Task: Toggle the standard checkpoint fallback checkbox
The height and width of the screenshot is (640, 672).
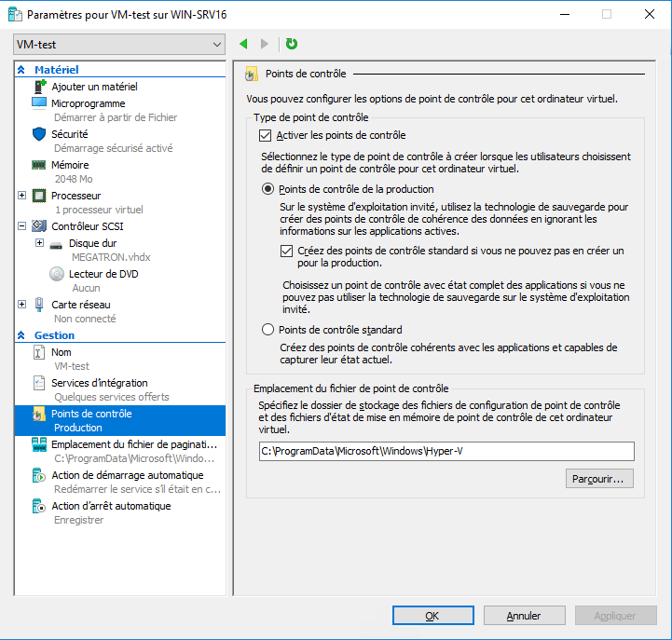Action: [x=286, y=251]
